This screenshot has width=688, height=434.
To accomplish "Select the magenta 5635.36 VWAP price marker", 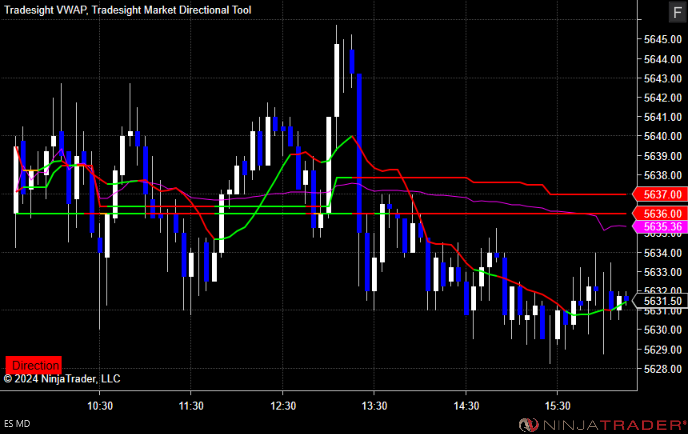I will click(x=659, y=227).
